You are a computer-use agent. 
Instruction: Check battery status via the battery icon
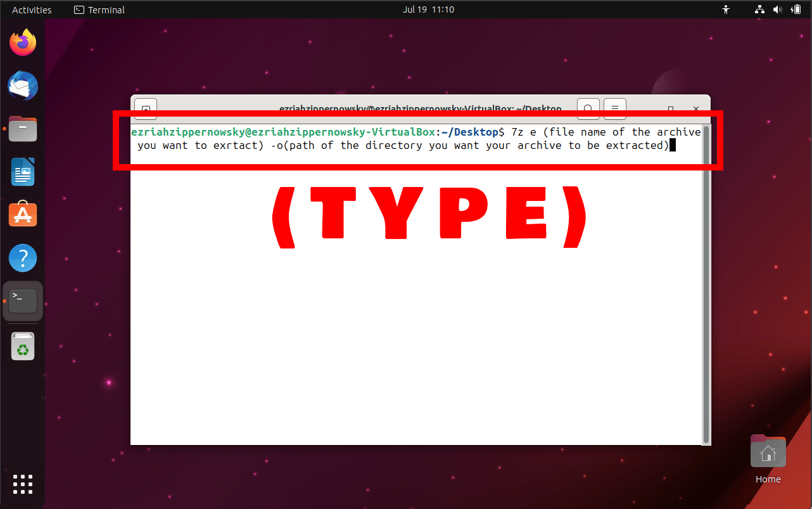[796, 10]
